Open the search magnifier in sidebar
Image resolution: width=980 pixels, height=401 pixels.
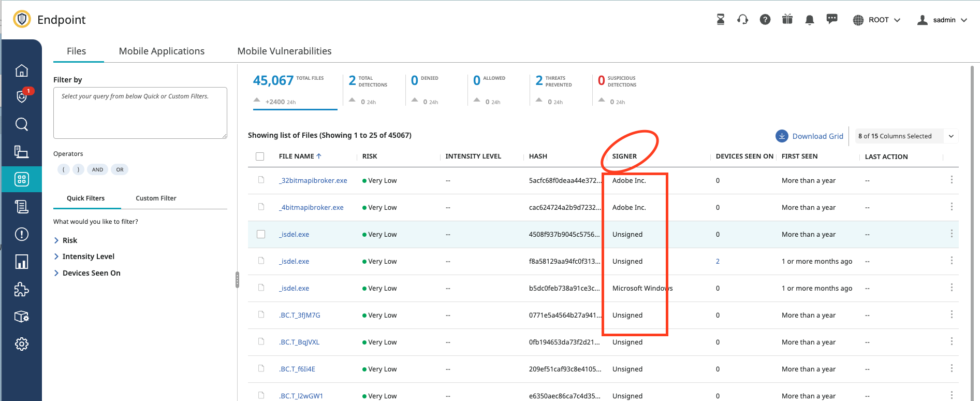coord(21,124)
